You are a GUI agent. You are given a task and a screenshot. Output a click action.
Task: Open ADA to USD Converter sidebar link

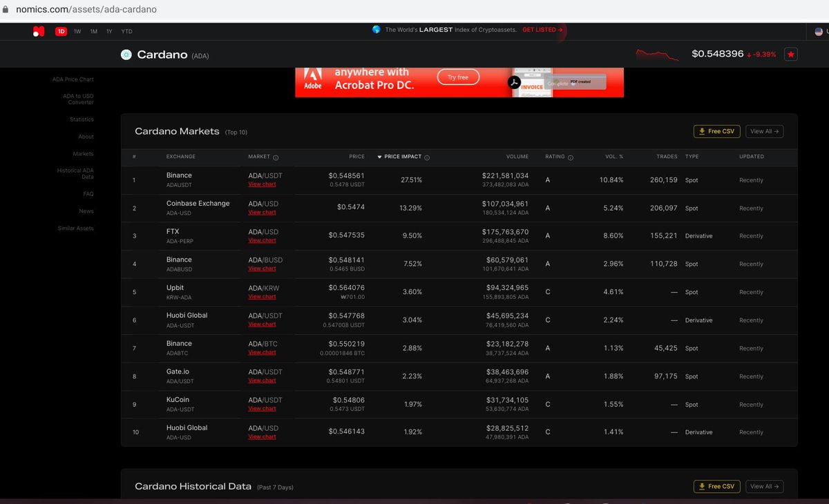pos(78,99)
